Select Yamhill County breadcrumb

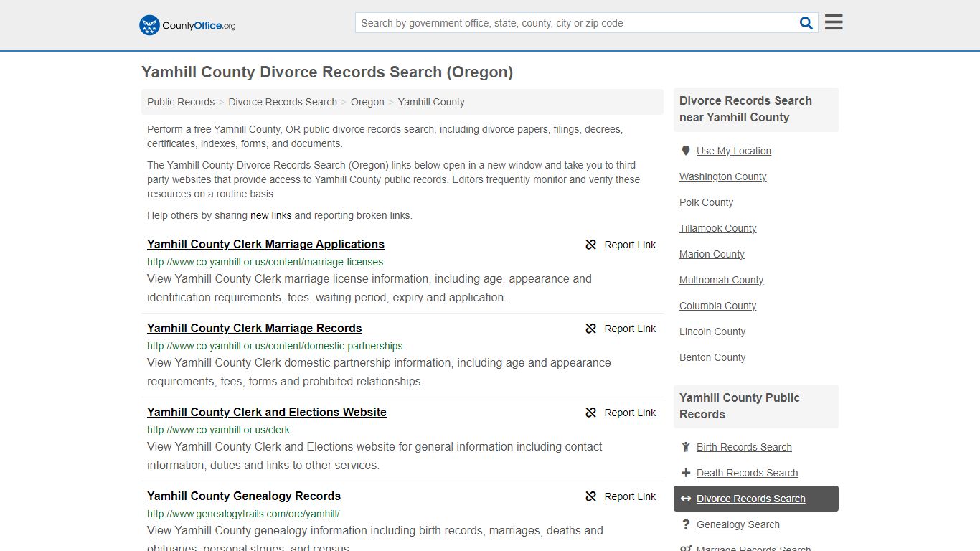(x=431, y=102)
